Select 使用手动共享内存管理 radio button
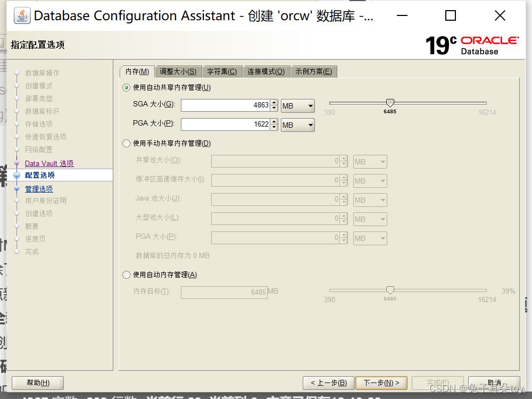This screenshot has width=532, height=399. point(127,143)
